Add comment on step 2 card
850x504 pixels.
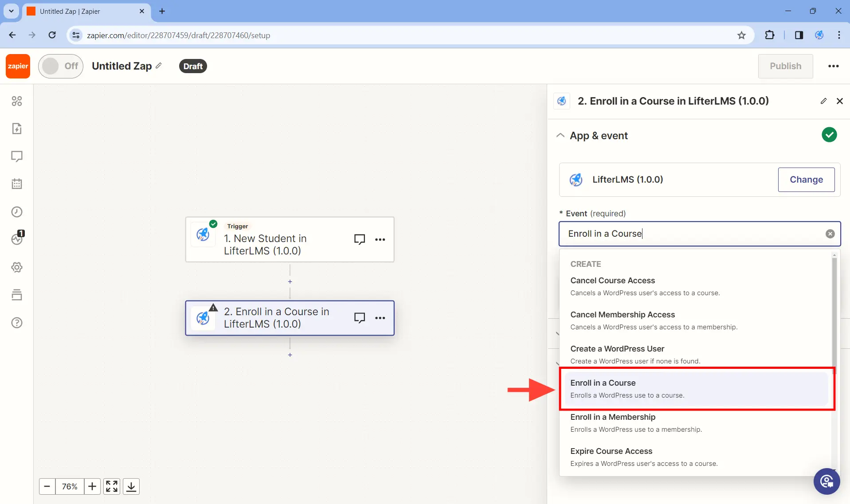pyautogui.click(x=360, y=318)
